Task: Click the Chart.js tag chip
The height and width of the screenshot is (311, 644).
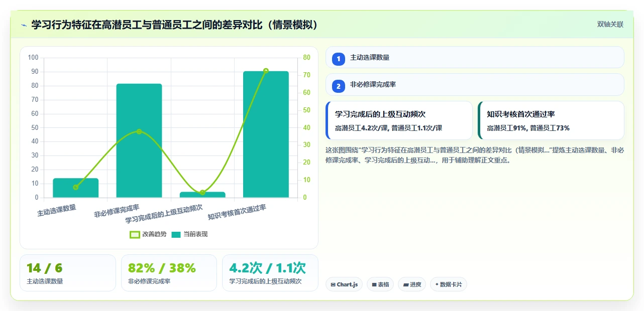Action: click(344, 284)
